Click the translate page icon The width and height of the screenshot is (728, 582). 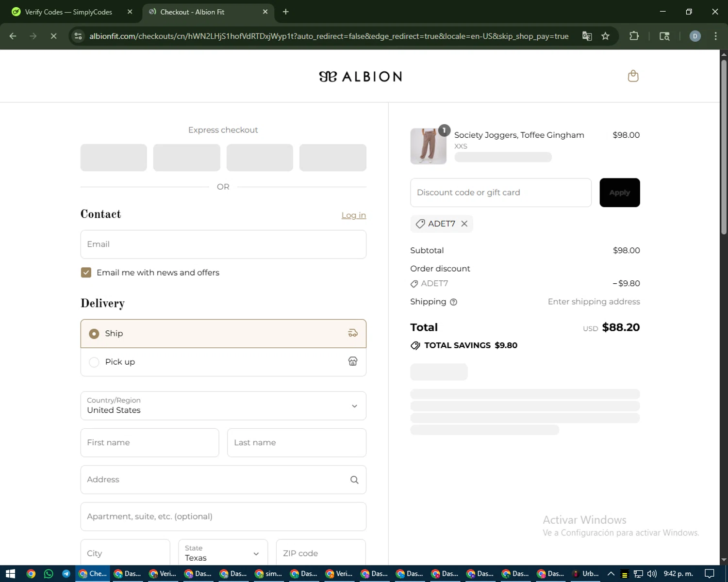click(587, 36)
